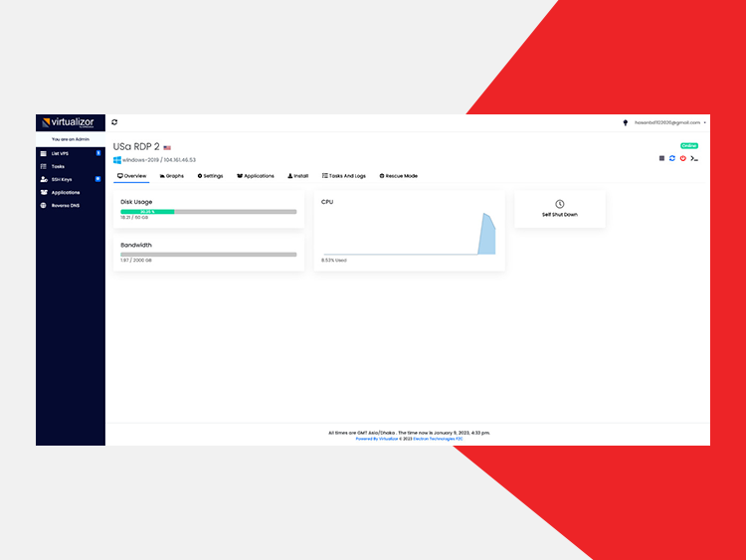Image resolution: width=746 pixels, height=560 pixels.
Task: Switch to the Install tab
Action: pos(297,176)
